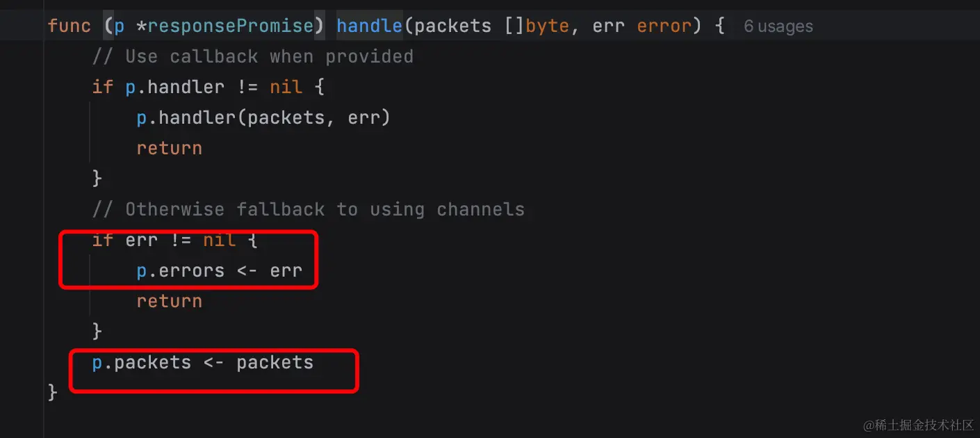980x438 pixels.
Task: Click the packets parameter name in signature
Action: [x=452, y=26]
